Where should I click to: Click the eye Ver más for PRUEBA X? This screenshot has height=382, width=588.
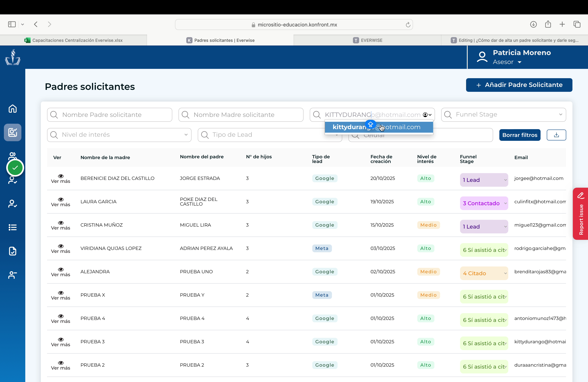point(60,295)
